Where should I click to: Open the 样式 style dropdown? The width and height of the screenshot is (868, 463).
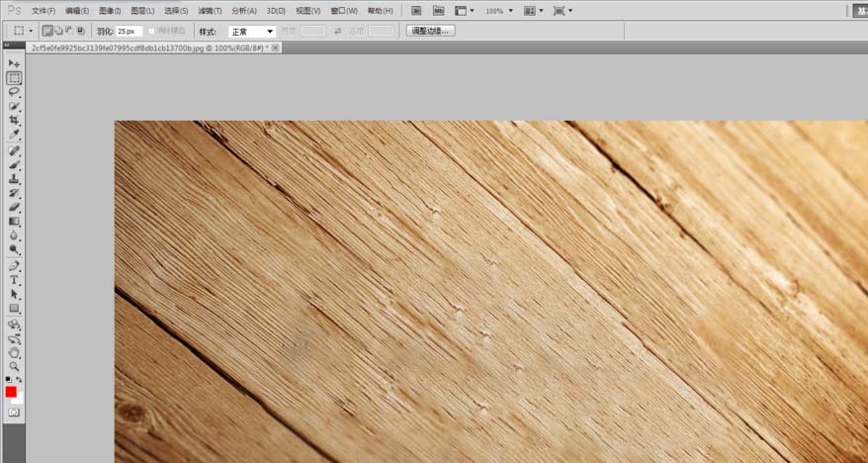(x=251, y=32)
